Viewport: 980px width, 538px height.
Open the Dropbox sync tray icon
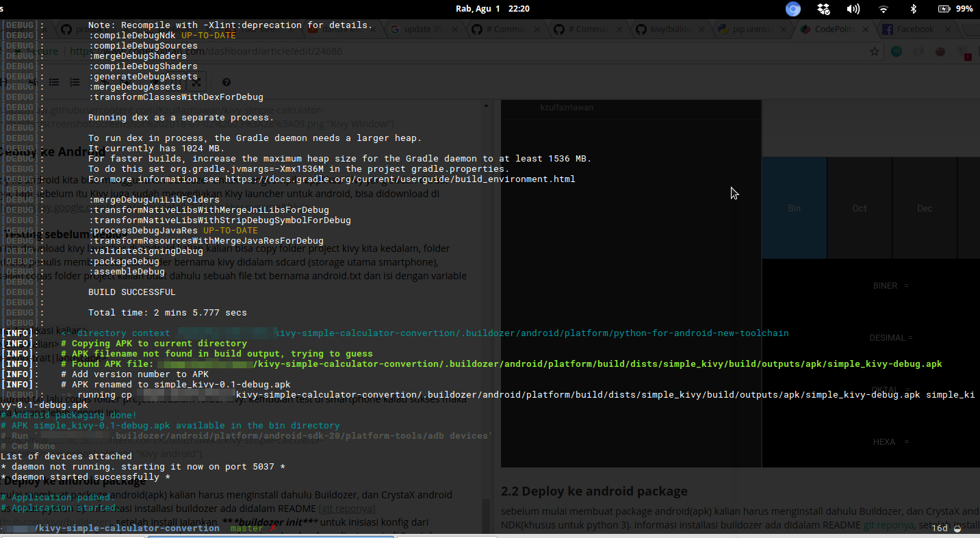[x=824, y=9]
